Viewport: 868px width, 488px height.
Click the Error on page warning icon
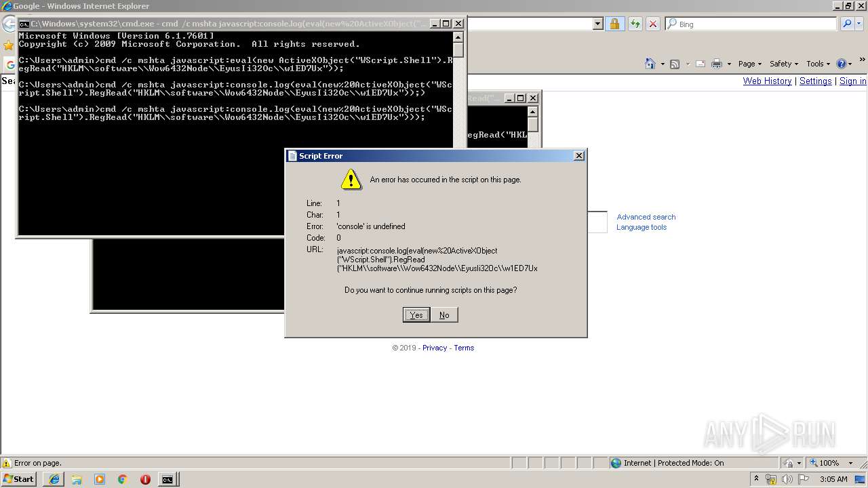click(x=7, y=463)
